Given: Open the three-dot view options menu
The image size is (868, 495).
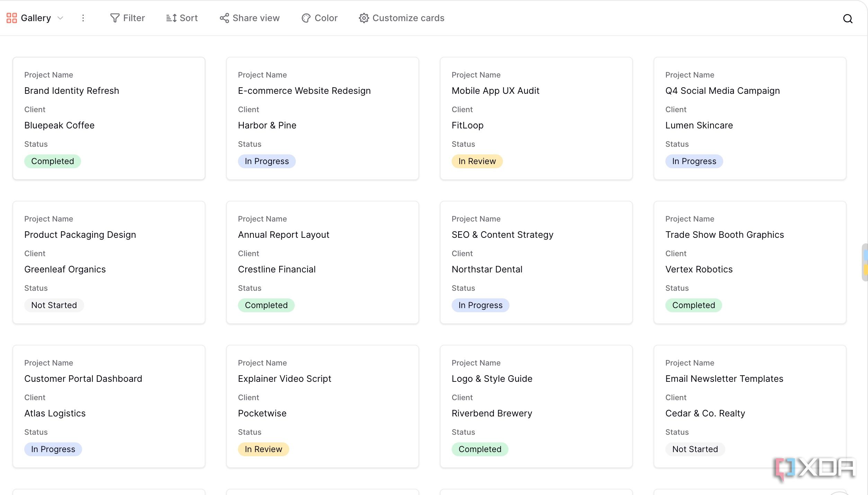Looking at the screenshot, I should (83, 18).
